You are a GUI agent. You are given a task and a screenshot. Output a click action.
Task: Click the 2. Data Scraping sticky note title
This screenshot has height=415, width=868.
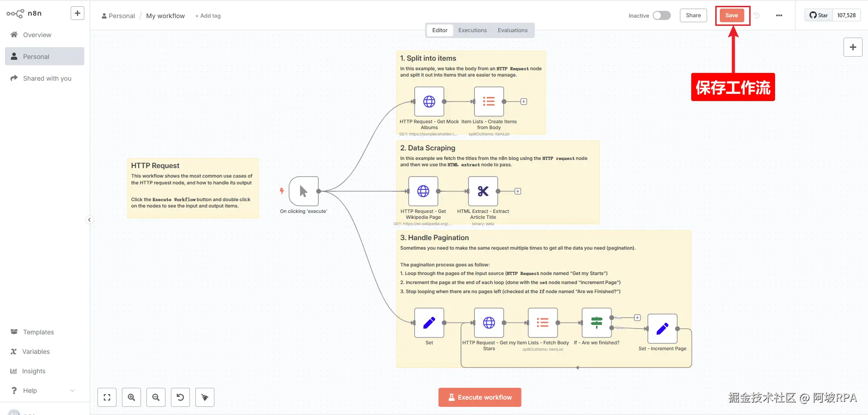point(427,148)
